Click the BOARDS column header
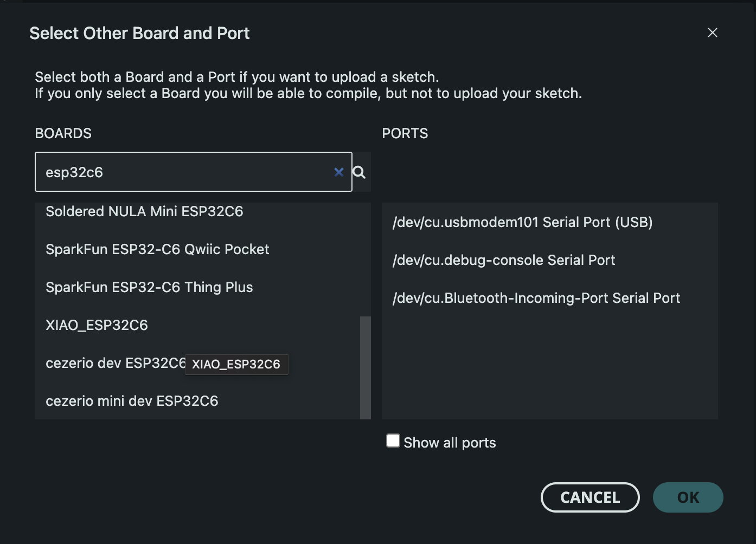Screen dimensions: 756x544 63,133
